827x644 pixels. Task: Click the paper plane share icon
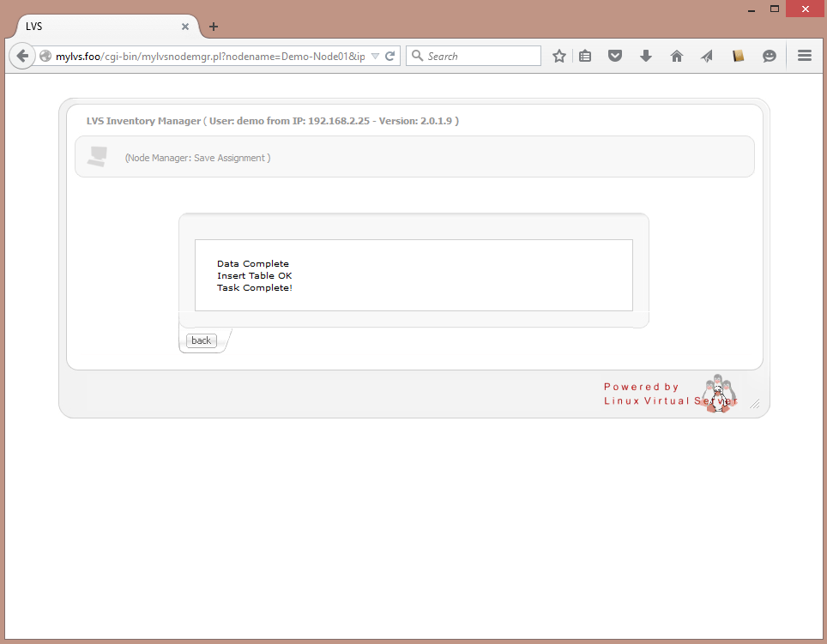pyautogui.click(x=707, y=56)
